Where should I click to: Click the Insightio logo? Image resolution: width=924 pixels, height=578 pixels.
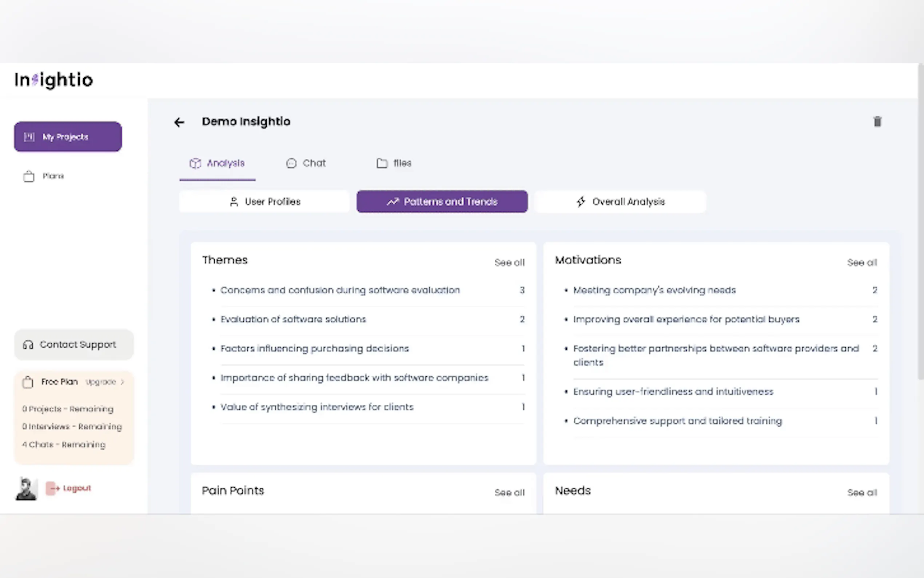tap(54, 80)
